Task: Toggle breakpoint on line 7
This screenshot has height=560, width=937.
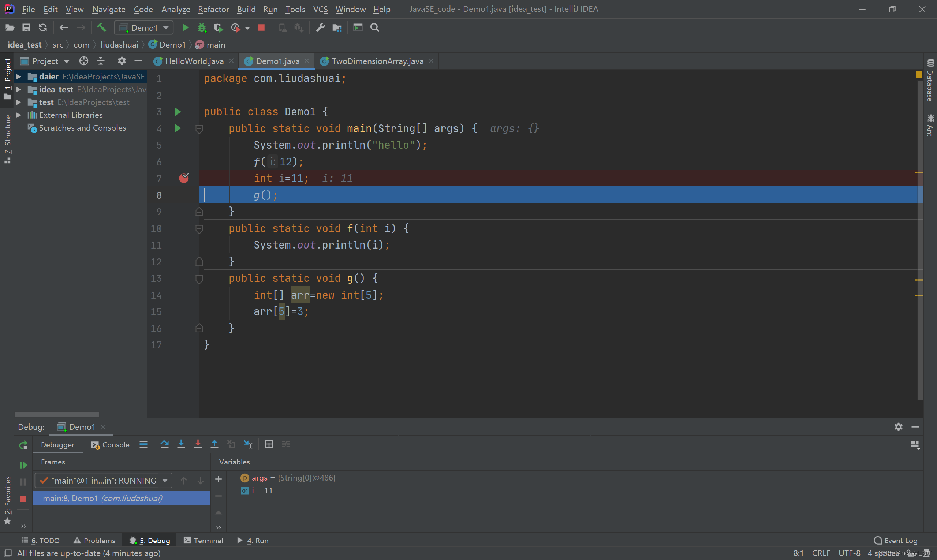Action: [184, 178]
